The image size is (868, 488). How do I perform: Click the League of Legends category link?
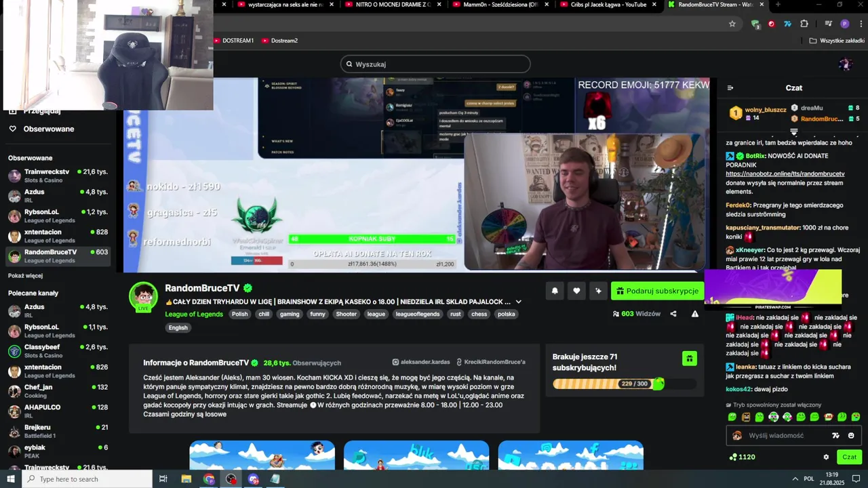194,314
